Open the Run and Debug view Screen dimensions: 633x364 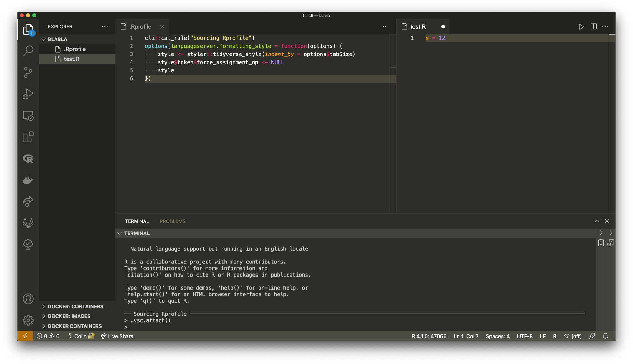(x=28, y=94)
